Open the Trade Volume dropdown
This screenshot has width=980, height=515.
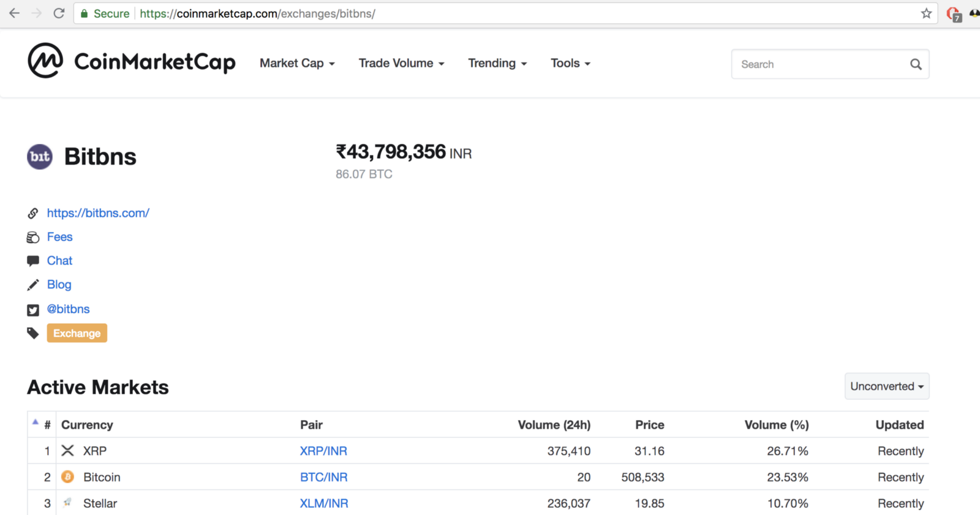(x=401, y=63)
